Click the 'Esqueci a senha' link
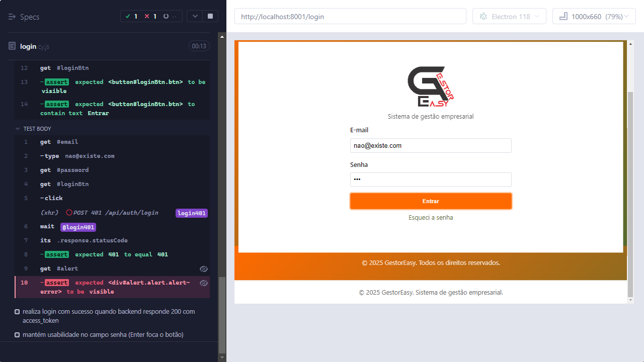644x362 pixels. click(x=431, y=218)
